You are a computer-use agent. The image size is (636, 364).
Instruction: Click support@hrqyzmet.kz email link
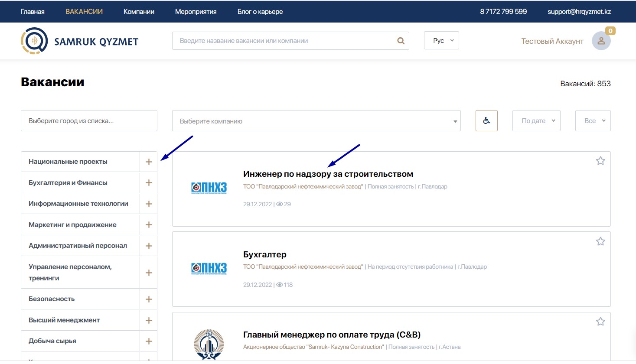(579, 12)
